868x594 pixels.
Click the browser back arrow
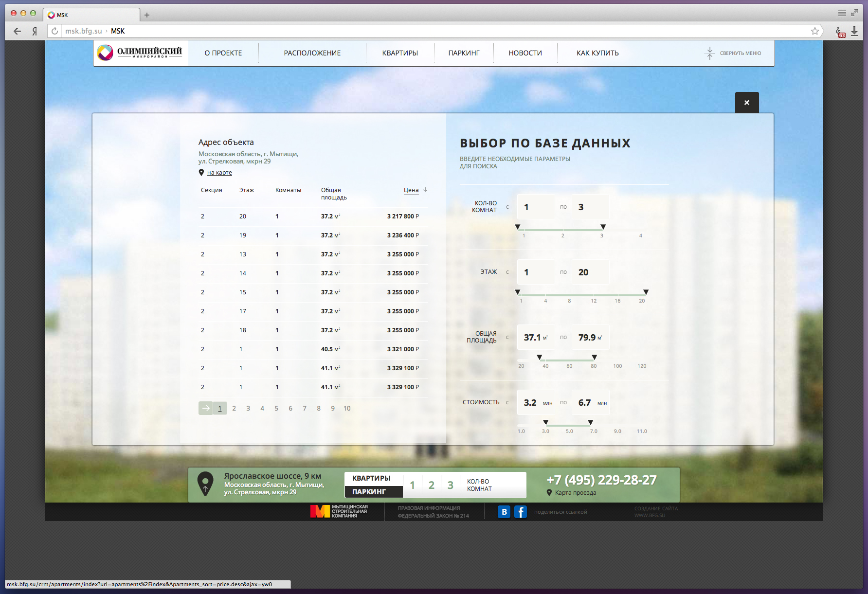tap(18, 31)
